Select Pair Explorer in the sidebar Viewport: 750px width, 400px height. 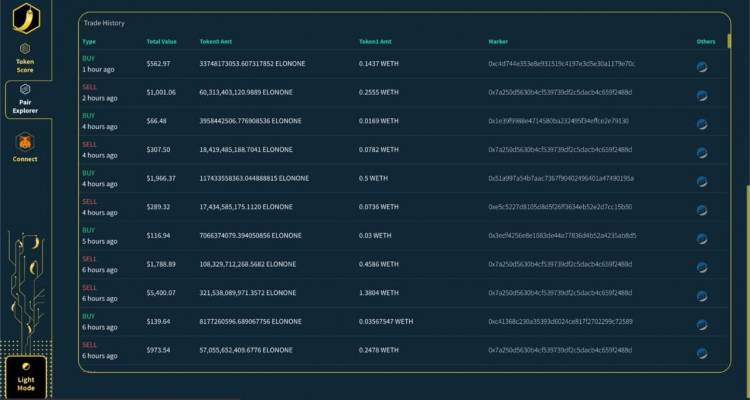tap(25, 99)
